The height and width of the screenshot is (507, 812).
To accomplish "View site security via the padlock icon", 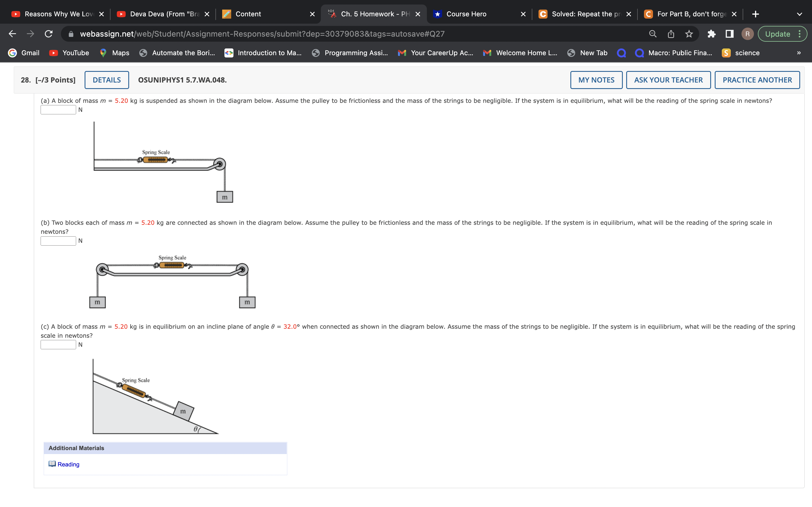I will pyautogui.click(x=70, y=34).
